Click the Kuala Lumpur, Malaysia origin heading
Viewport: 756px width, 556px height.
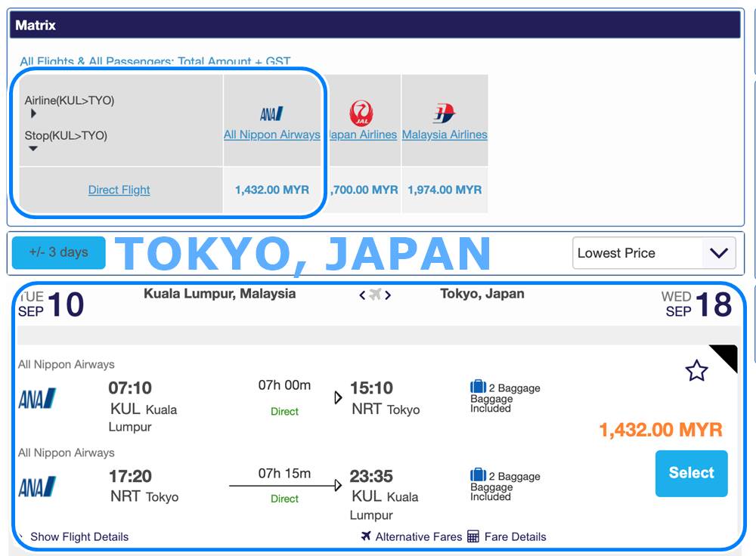[220, 293]
